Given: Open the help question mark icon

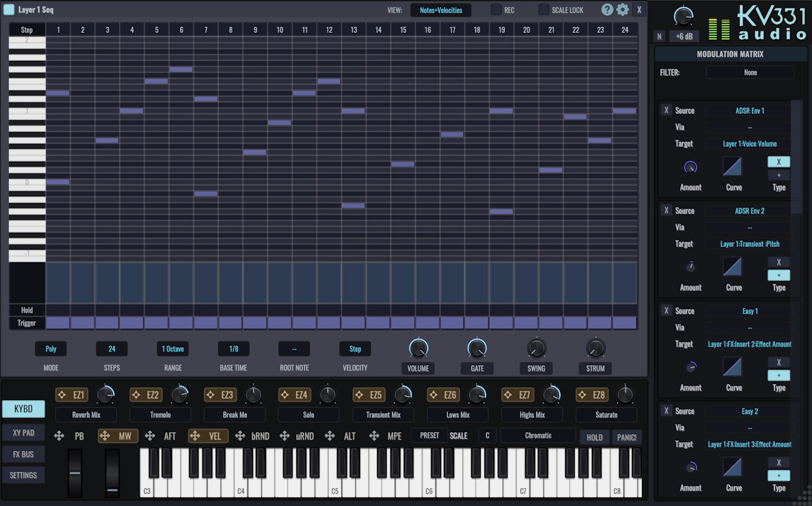Looking at the screenshot, I should pos(607,10).
